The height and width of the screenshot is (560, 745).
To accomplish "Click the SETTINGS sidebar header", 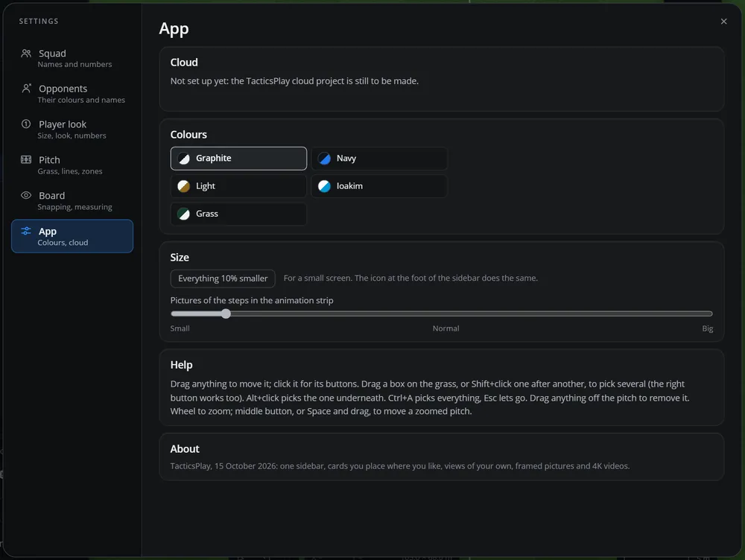I will coord(39,22).
